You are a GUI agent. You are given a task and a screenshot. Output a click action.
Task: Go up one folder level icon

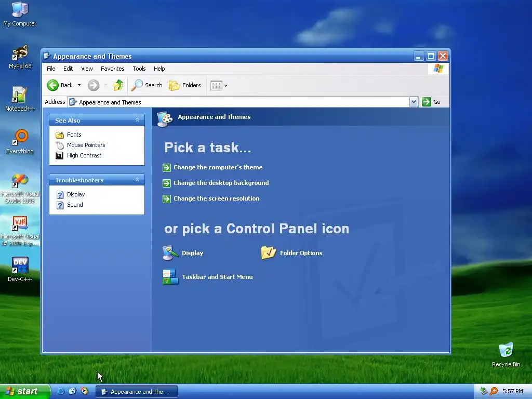(118, 85)
